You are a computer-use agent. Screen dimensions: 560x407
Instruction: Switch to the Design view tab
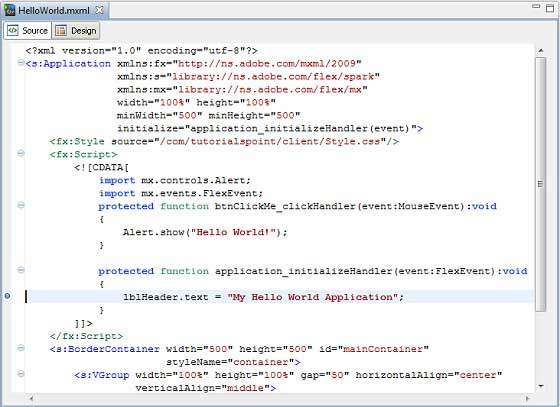(x=76, y=31)
